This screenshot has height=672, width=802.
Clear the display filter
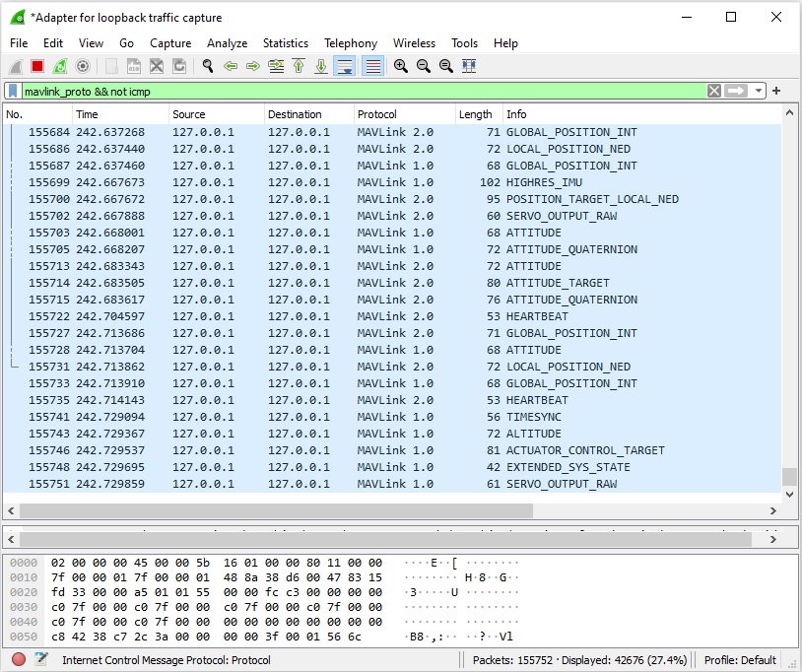click(714, 91)
